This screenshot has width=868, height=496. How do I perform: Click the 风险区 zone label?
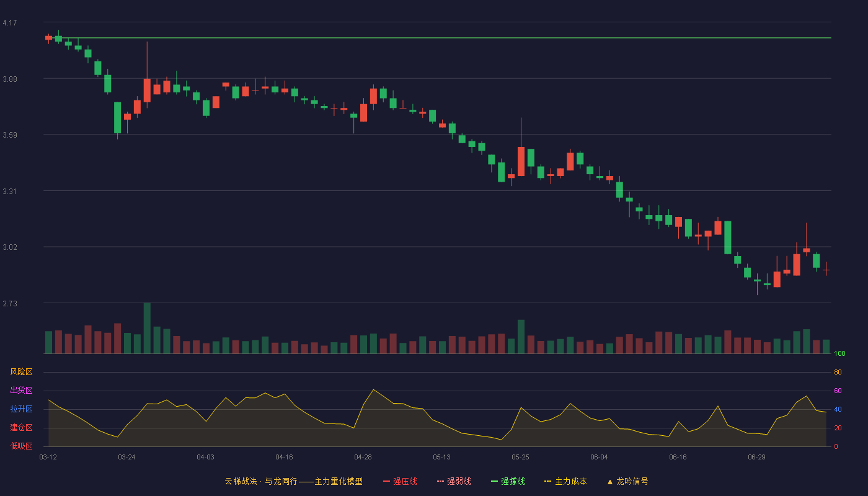pos(21,372)
